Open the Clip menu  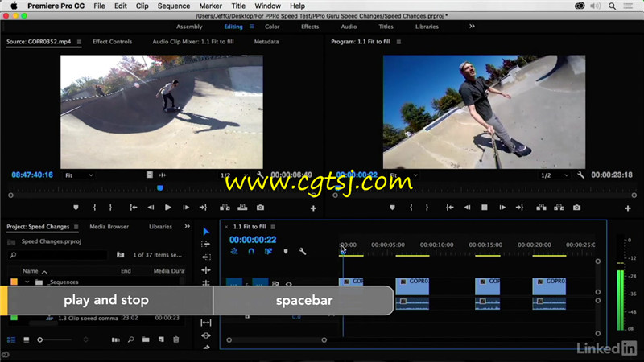[x=142, y=6]
